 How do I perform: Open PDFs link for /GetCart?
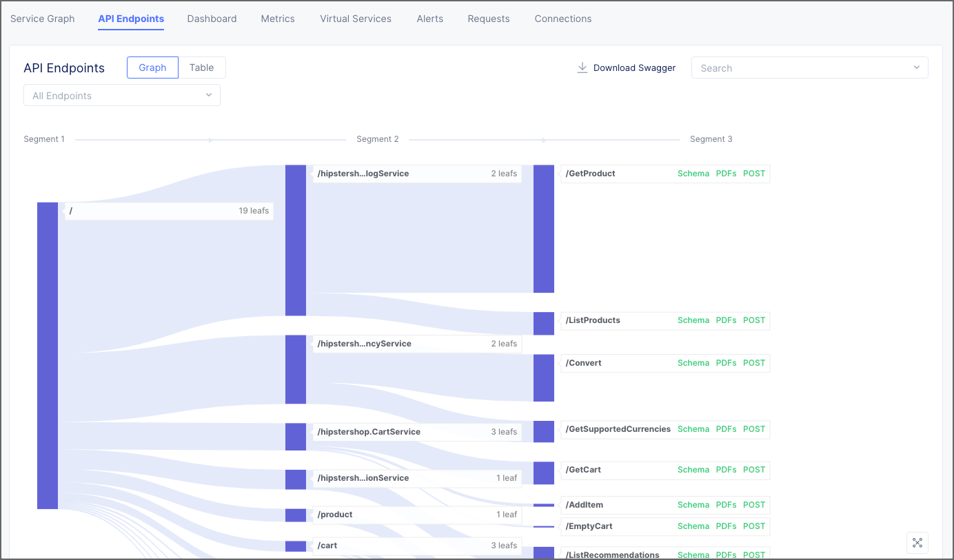point(726,470)
